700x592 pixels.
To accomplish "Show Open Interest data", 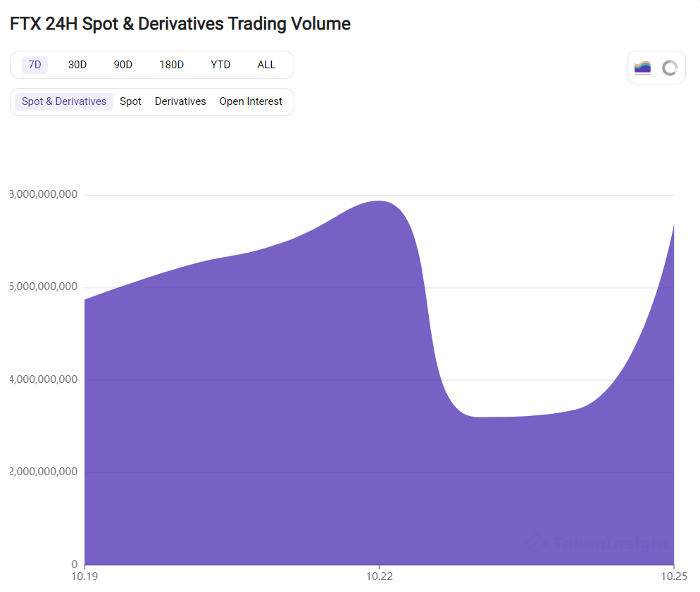I will (x=251, y=101).
